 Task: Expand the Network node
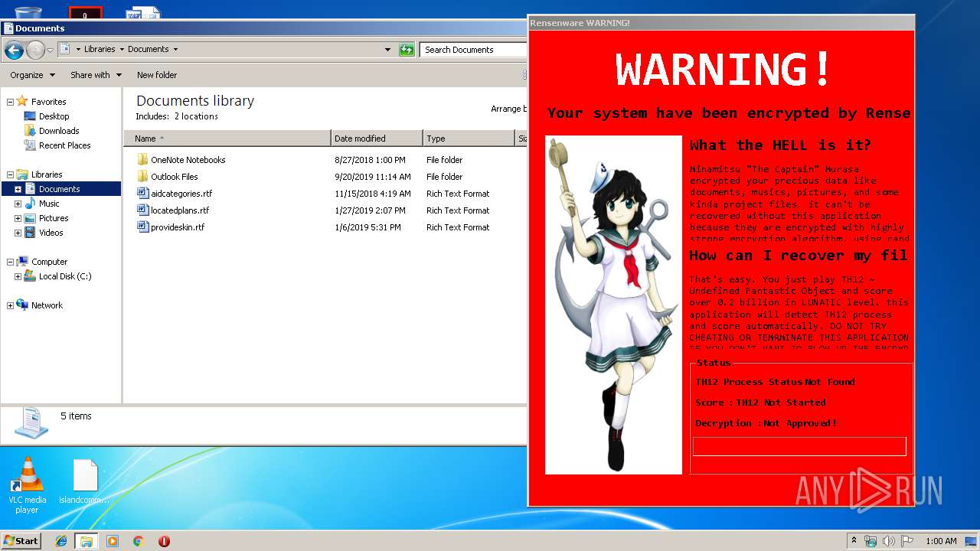10,305
